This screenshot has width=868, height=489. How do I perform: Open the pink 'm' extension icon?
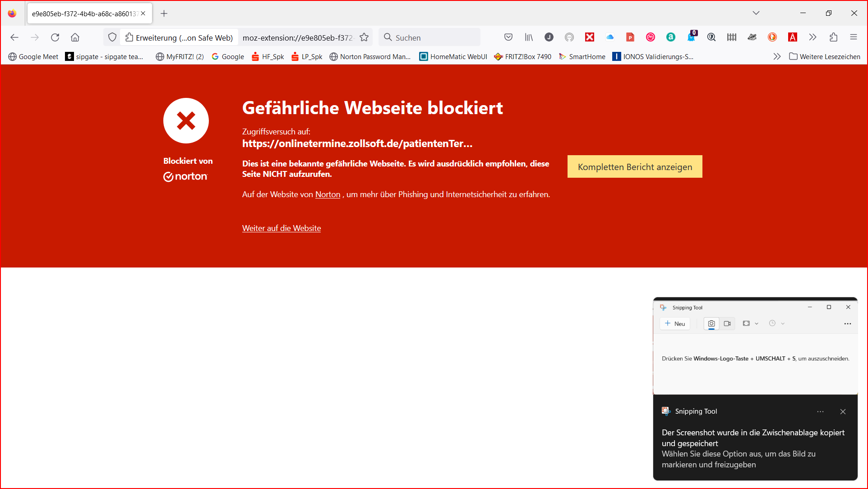pyautogui.click(x=651, y=37)
